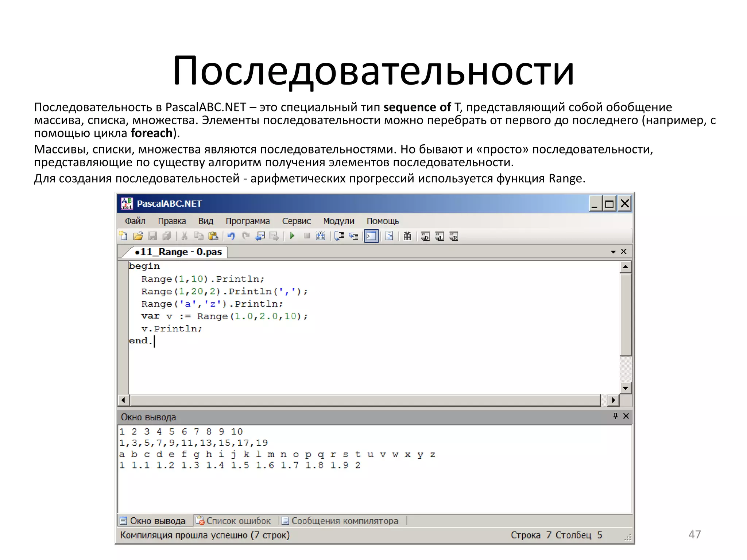Click the Step Into debug icon

point(353,236)
